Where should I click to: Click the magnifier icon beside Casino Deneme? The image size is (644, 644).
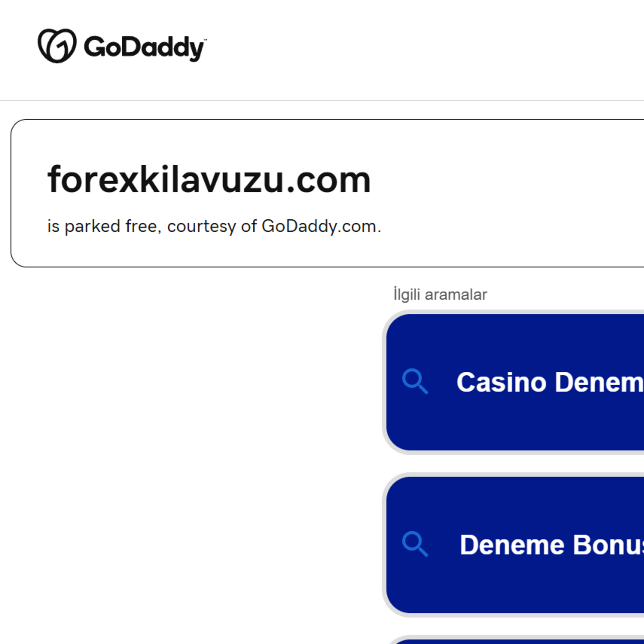coord(415,381)
